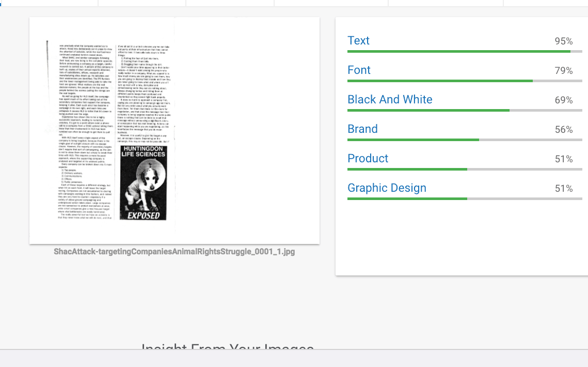Click the Huntingdon Life Sciences dog picture
This screenshot has width=588, height=367.
[x=143, y=183]
